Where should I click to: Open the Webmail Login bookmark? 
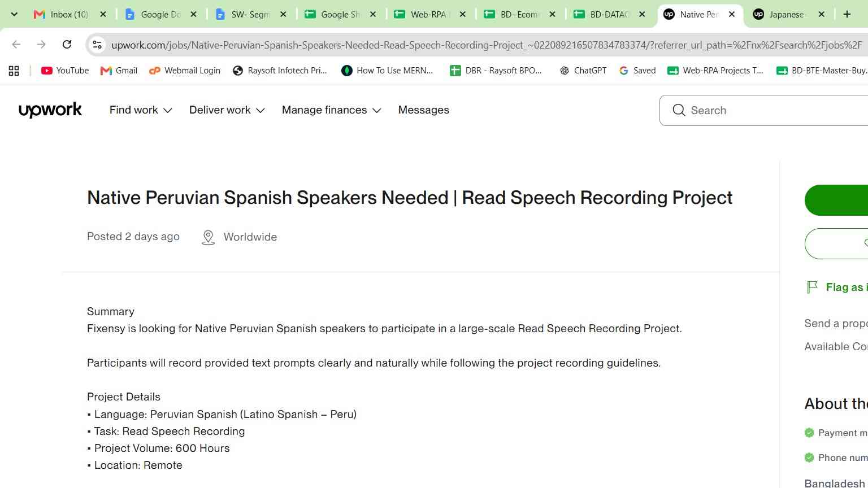(185, 71)
